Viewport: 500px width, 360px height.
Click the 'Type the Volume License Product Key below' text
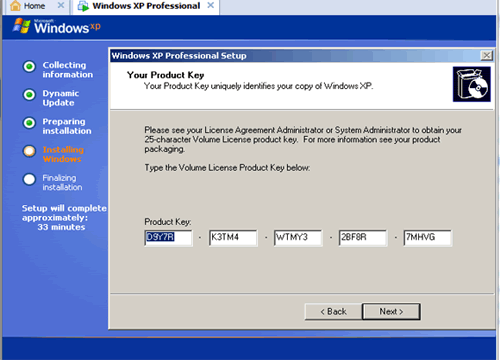click(x=227, y=168)
